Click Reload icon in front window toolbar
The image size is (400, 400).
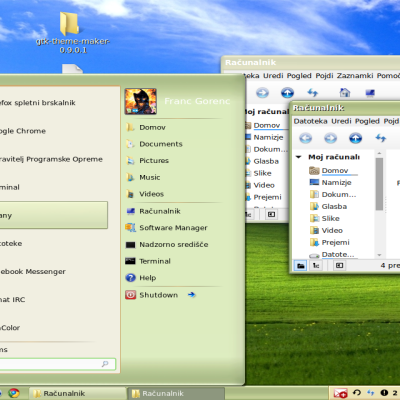pos(381,138)
